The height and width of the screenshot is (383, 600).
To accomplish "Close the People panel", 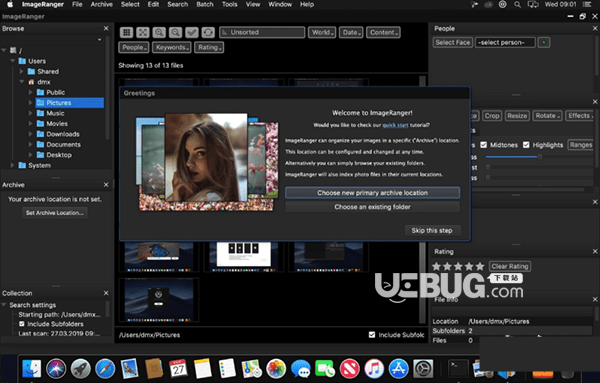I will 595,28.
